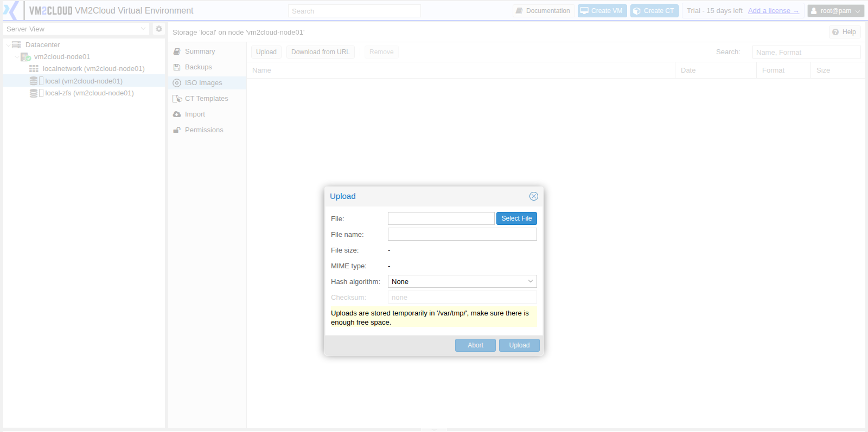Click 'Trial - 15 days left' text
Image resolution: width=868 pixels, height=432 pixels.
(x=714, y=11)
